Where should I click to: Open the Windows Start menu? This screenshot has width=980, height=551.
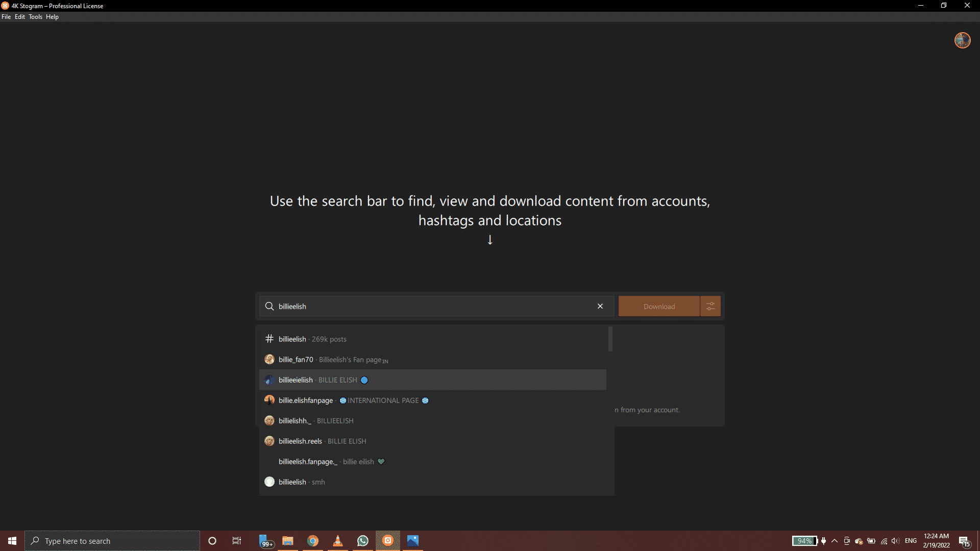12,541
